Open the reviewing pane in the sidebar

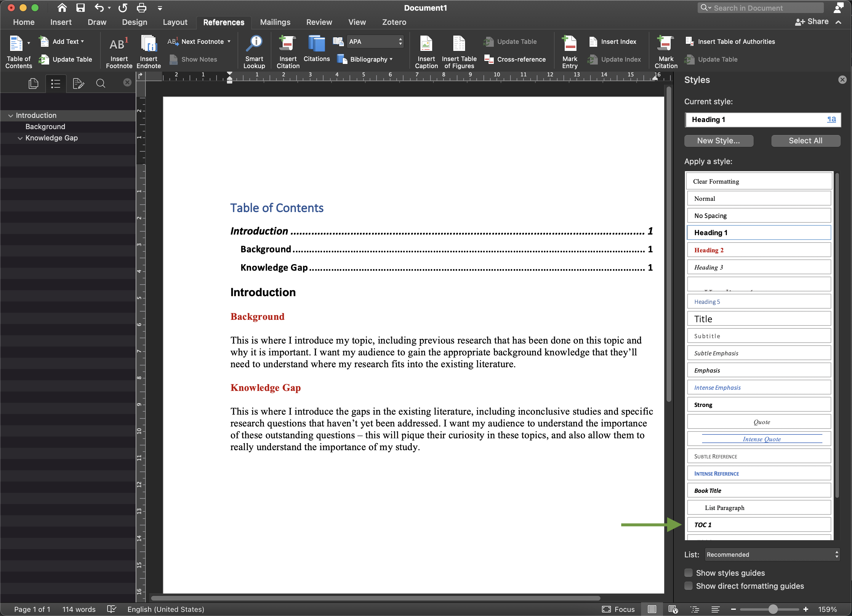pos(78,83)
